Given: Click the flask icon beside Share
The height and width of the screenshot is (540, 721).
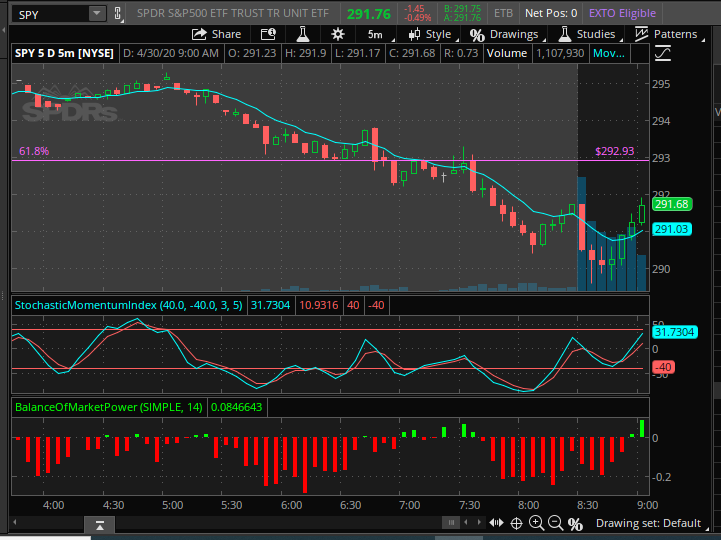Looking at the screenshot, I should coord(303,34).
